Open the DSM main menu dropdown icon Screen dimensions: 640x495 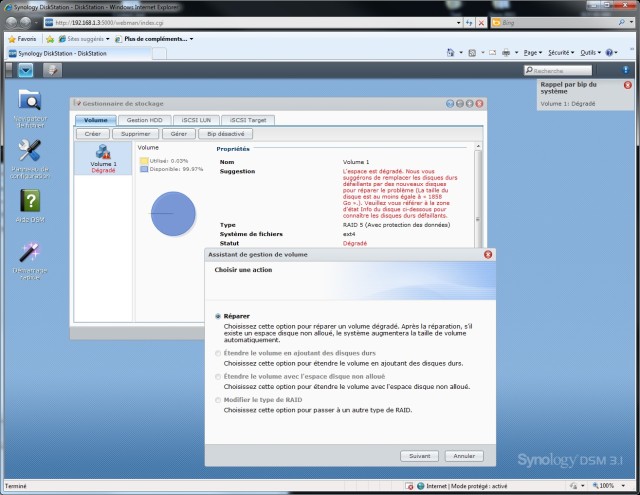click(25, 70)
